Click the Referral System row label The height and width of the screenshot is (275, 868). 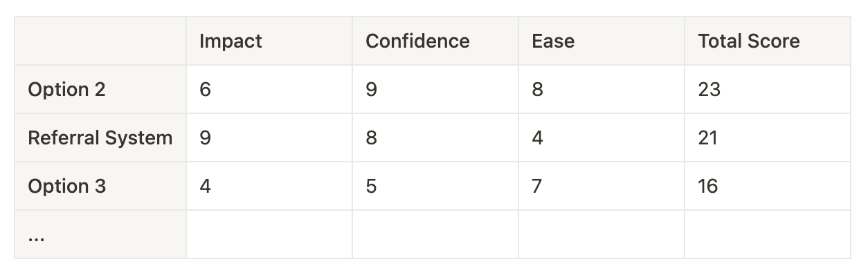tap(100, 138)
